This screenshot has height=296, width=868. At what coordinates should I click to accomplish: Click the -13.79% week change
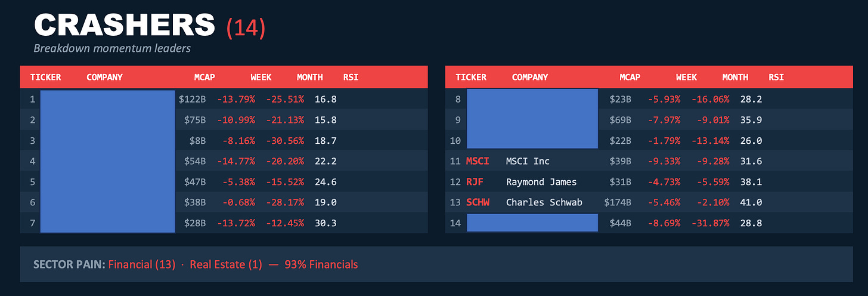coord(235,99)
